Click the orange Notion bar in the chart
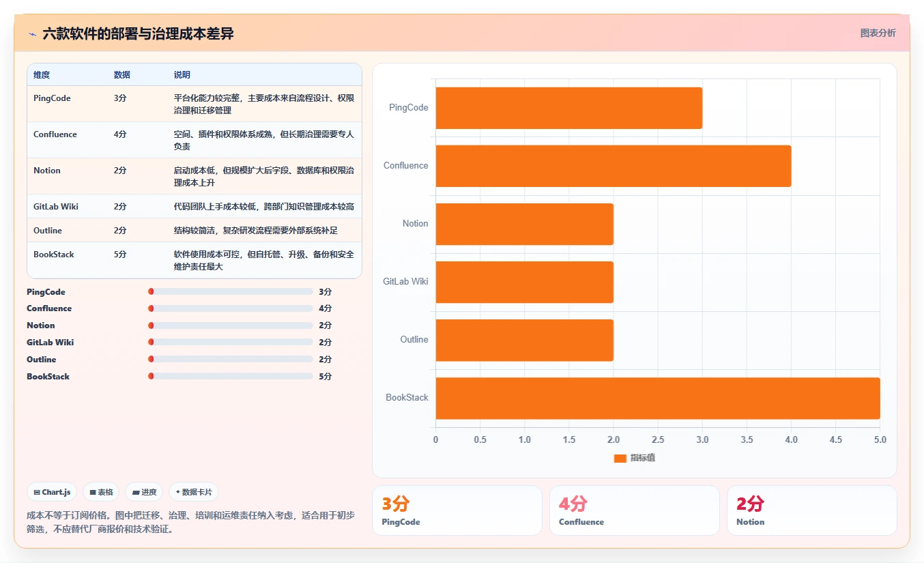924x563 pixels. 525,224
